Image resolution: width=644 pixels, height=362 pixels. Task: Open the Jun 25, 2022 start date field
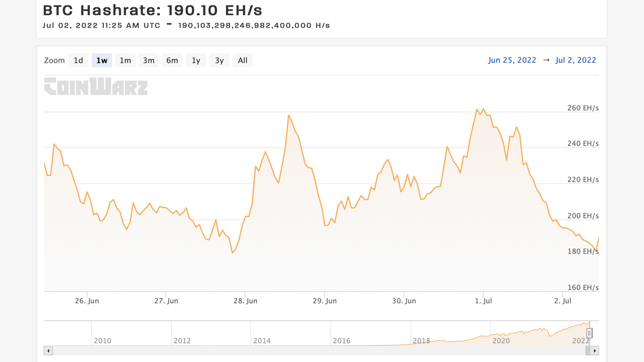click(512, 60)
